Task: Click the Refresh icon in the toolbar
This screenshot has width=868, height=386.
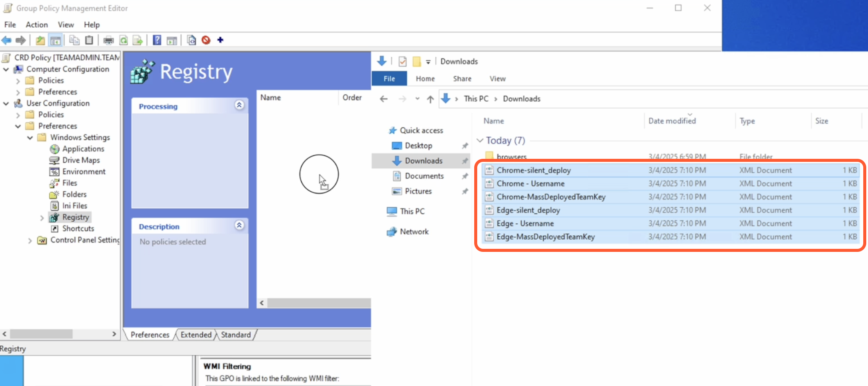Action: click(x=124, y=40)
